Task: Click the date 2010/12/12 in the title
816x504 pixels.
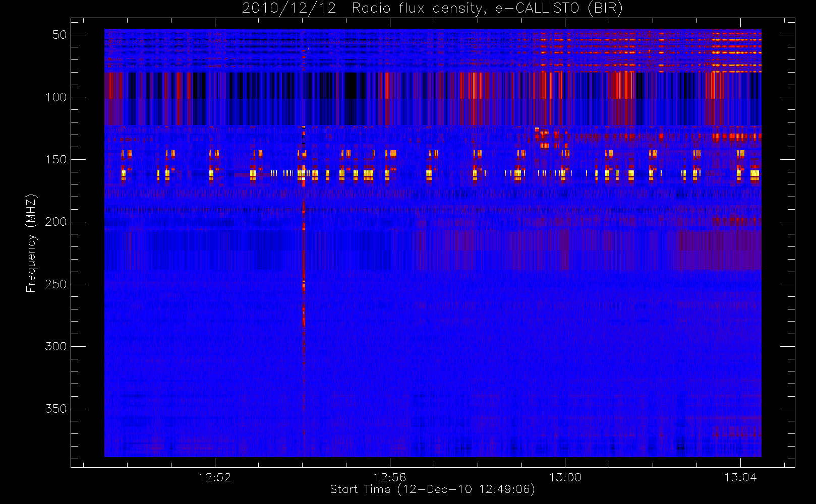Action: click(x=289, y=8)
